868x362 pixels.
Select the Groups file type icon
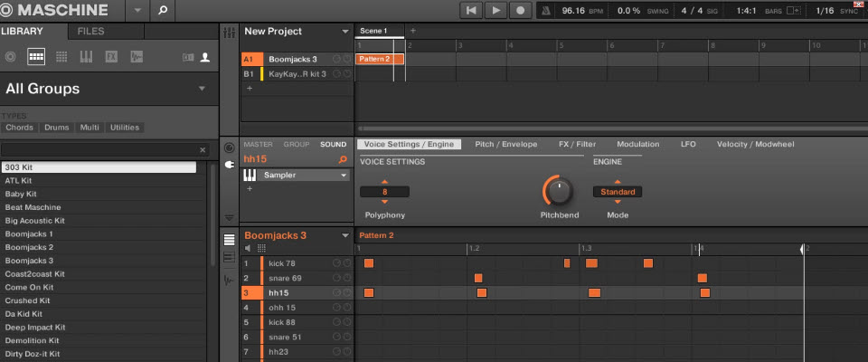(x=36, y=56)
